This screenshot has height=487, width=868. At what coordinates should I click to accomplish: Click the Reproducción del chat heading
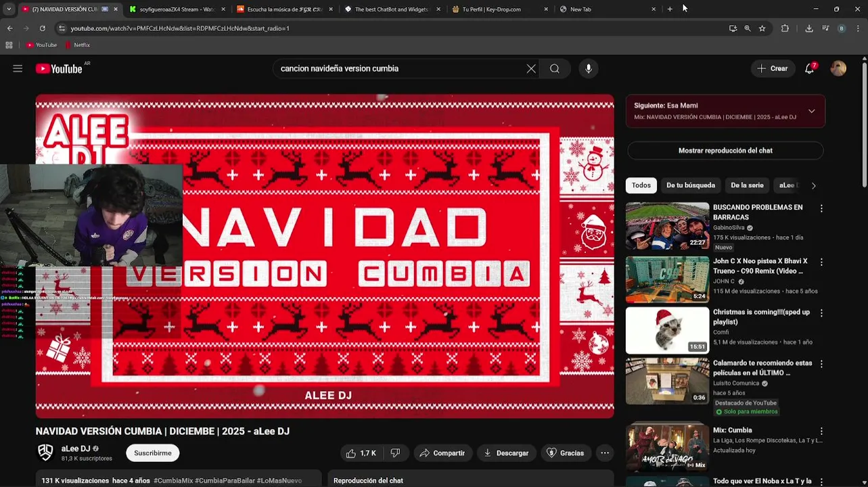click(x=368, y=481)
